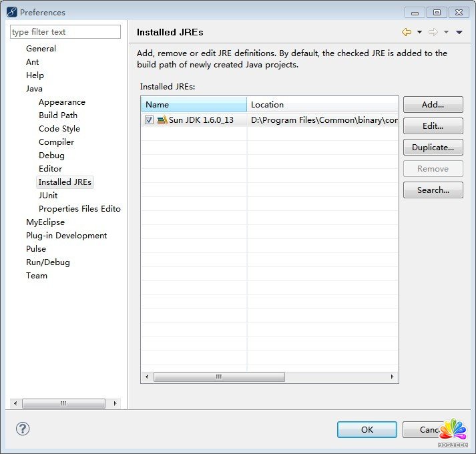Click the Search... button
Image resolution: width=476 pixels, height=454 pixels.
pos(433,190)
